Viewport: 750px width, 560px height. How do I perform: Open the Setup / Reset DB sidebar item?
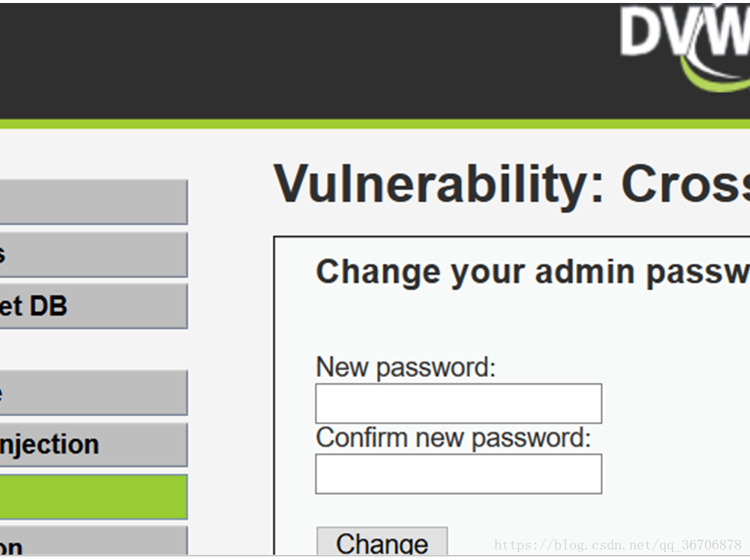tap(93, 306)
